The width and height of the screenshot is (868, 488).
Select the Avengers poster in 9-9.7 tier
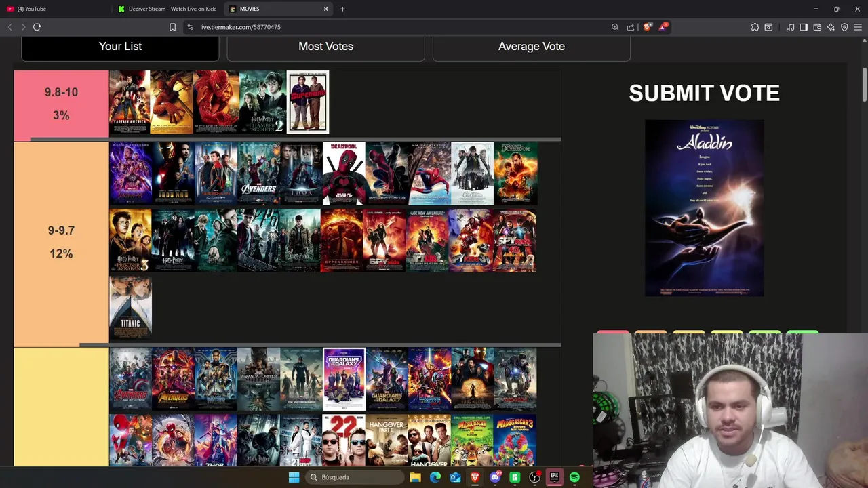258,174
